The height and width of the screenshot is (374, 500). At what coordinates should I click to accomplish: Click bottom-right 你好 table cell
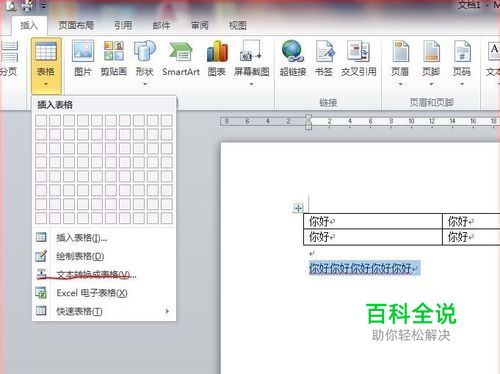point(471,237)
